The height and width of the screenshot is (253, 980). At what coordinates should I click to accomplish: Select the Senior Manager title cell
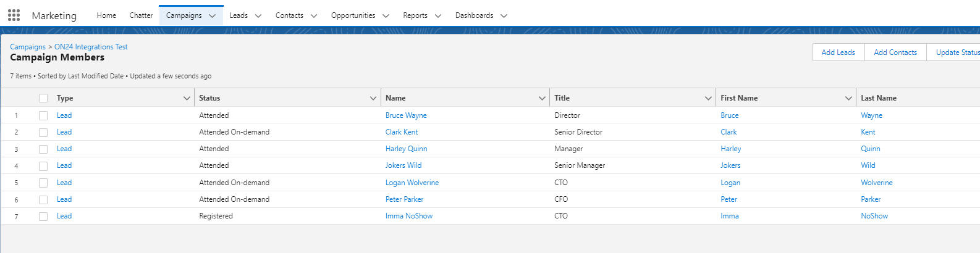(x=580, y=165)
